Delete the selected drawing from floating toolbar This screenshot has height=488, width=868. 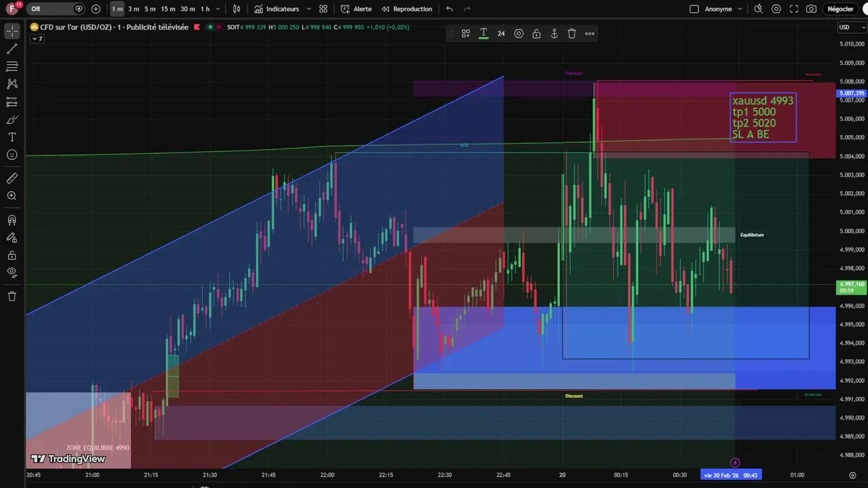pyautogui.click(x=572, y=33)
